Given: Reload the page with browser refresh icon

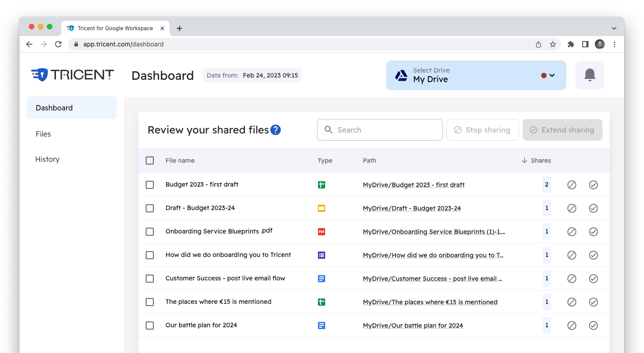Looking at the screenshot, I should tap(58, 44).
